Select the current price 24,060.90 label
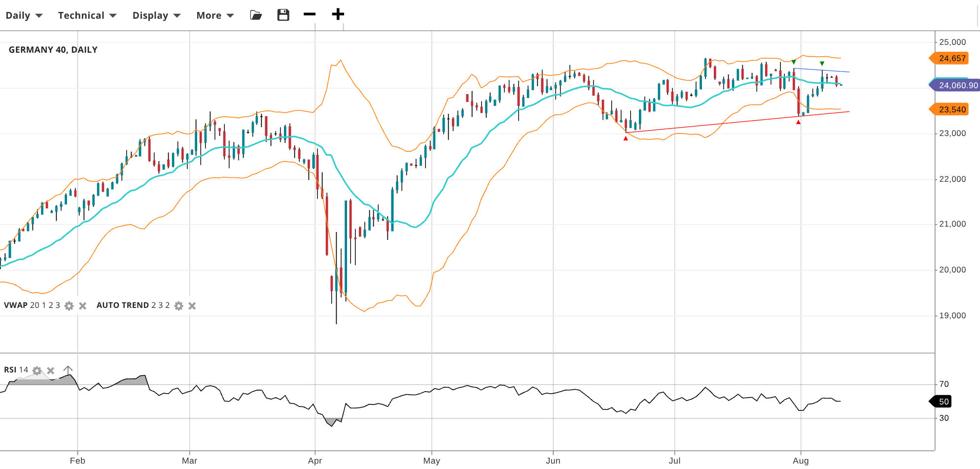Image resolution: width=980 pixels, height=469 pixels. (957, 85)
